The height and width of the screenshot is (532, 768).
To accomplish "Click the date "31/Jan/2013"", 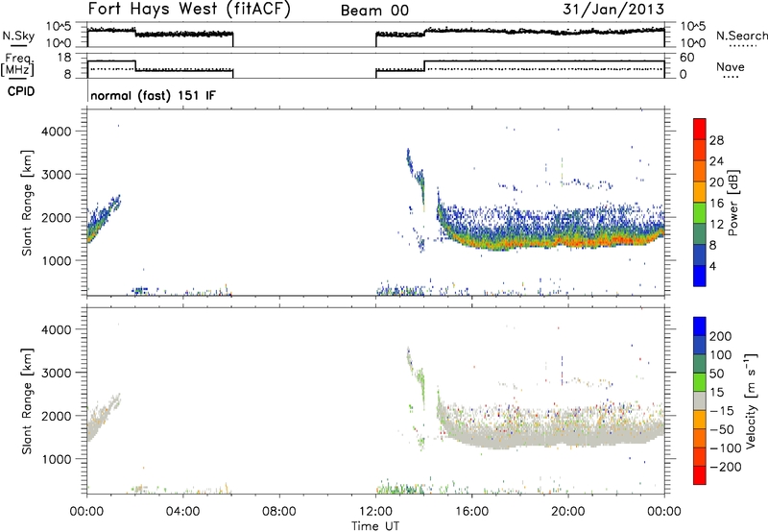I will (x=613, y=10).
